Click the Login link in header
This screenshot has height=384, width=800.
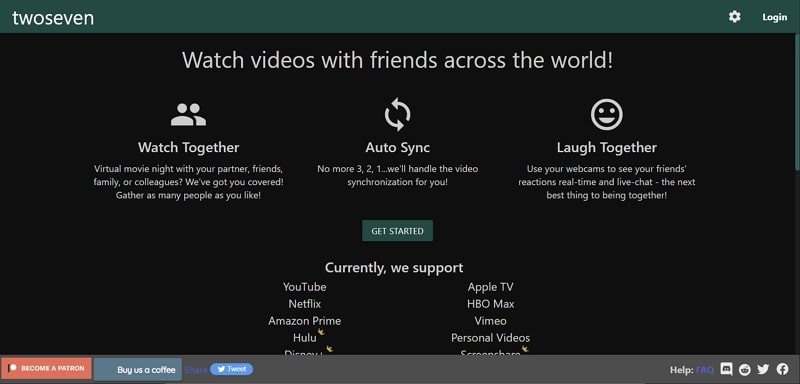pyautogui.click(x=774, y=17)
